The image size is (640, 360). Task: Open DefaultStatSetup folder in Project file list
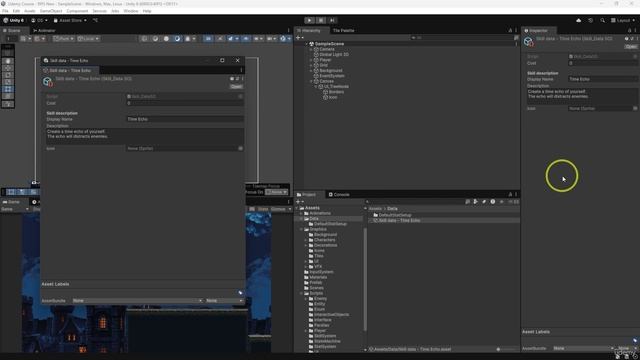tap(395, 215)
